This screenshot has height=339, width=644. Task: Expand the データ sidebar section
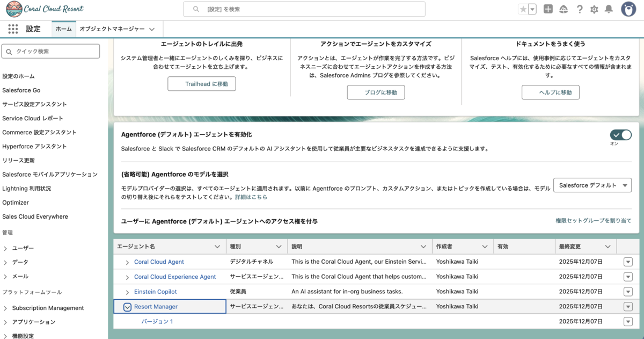[x=5, y=262]
